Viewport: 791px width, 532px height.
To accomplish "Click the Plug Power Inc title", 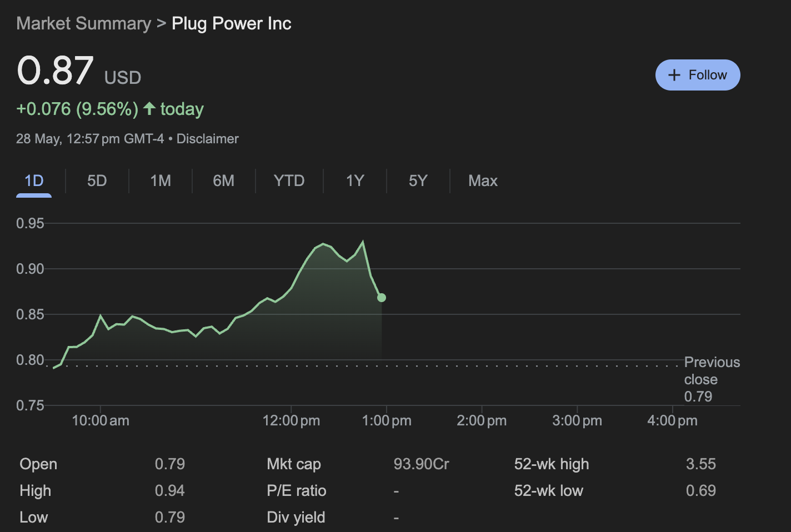I will coord(232,23).
